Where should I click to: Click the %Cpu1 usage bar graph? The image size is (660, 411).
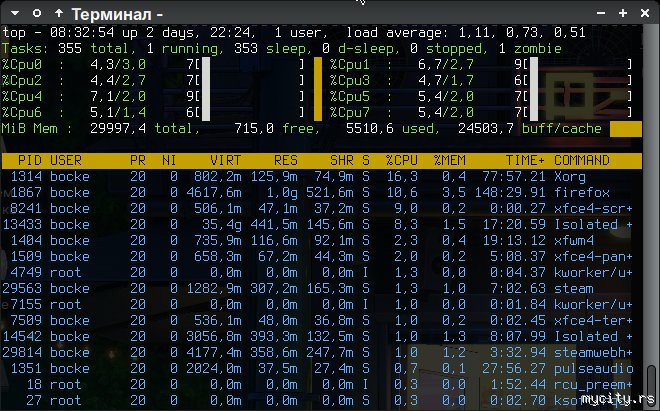click(x=578, y=65)
